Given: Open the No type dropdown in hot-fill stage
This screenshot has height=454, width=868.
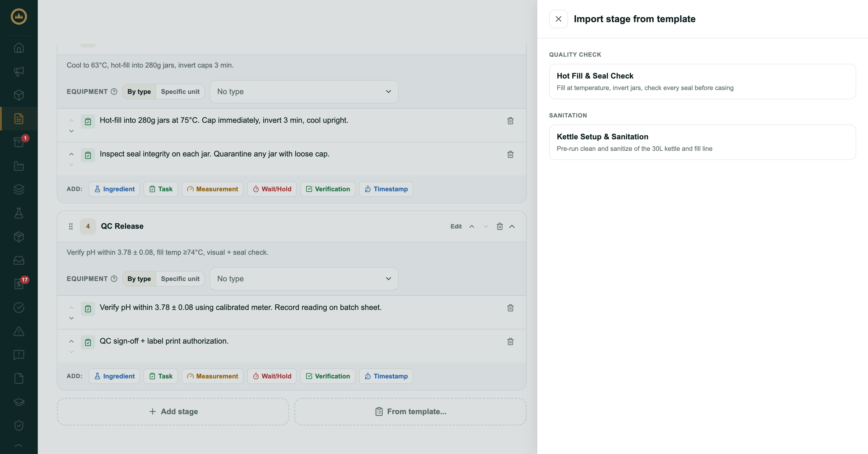Looking at the screenshot, I should tap(304, 92).
